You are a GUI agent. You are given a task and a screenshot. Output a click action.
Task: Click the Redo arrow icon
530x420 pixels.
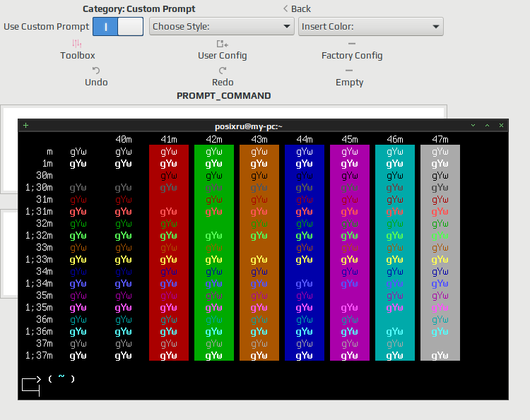pos(223,70)
